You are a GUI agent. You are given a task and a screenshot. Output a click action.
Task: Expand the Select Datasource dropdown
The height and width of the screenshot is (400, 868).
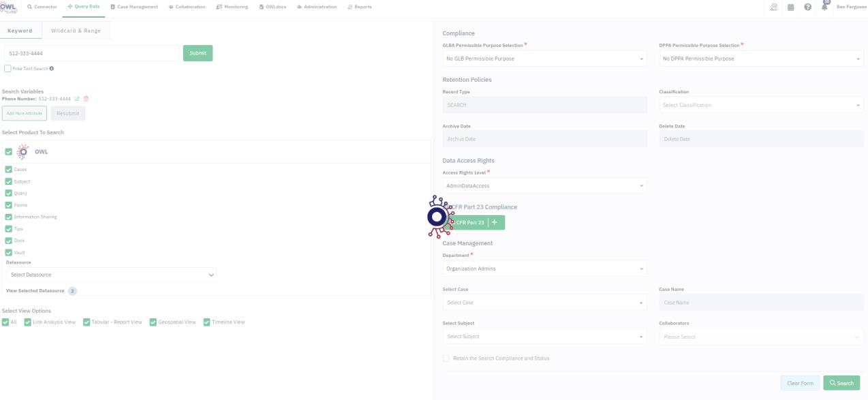pyautogui.click(x=111, y=275)
